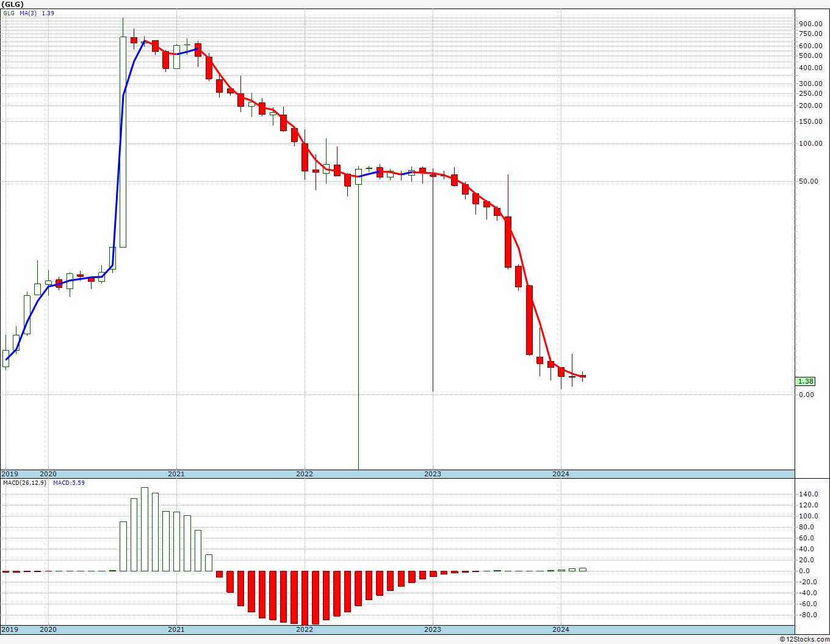Select 2024 on the price chart time axis
The width and height of the screenshot is (830, 644).
point(560,474)
